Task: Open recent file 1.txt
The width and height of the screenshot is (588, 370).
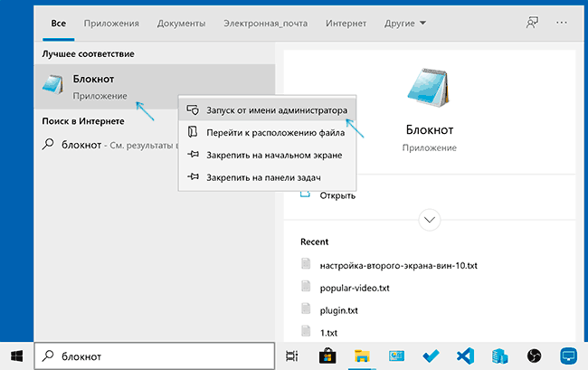Action: (328, 333)
